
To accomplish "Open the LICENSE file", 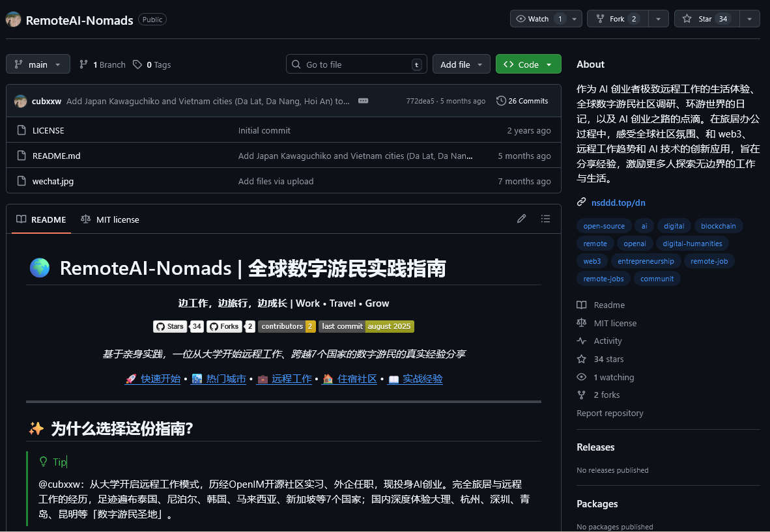I will (48, 130).
